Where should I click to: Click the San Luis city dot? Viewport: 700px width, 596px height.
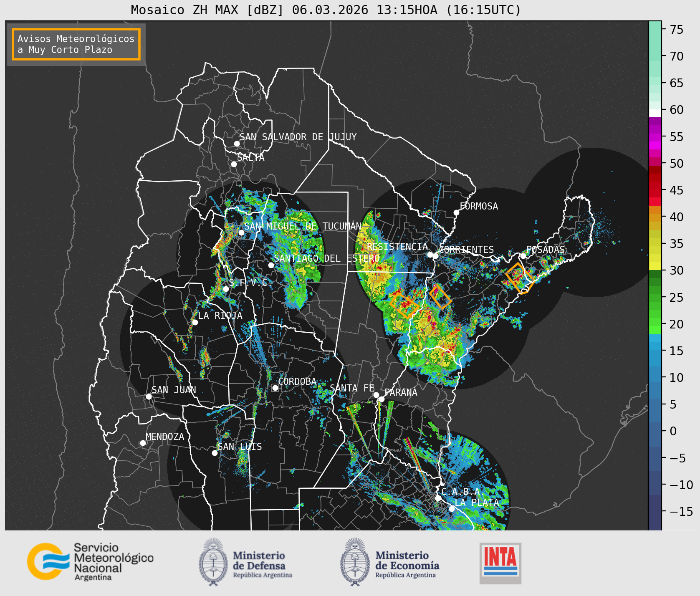(x=215, y=453)
